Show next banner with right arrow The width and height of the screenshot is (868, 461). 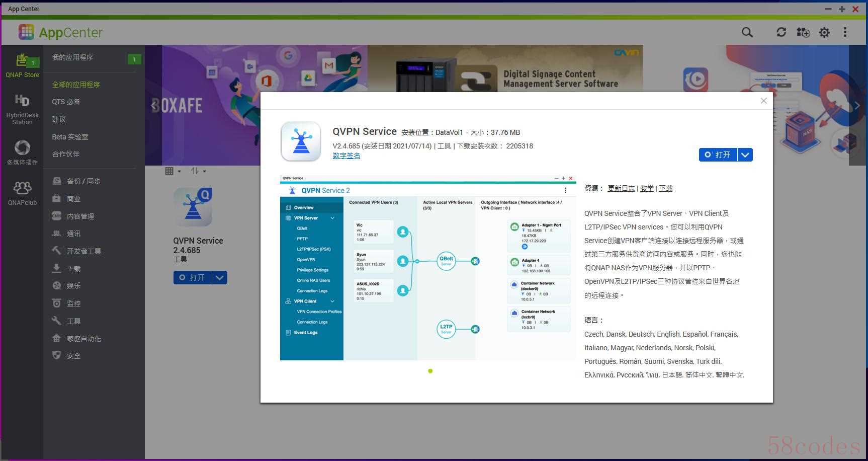click(x=857, y=105)
